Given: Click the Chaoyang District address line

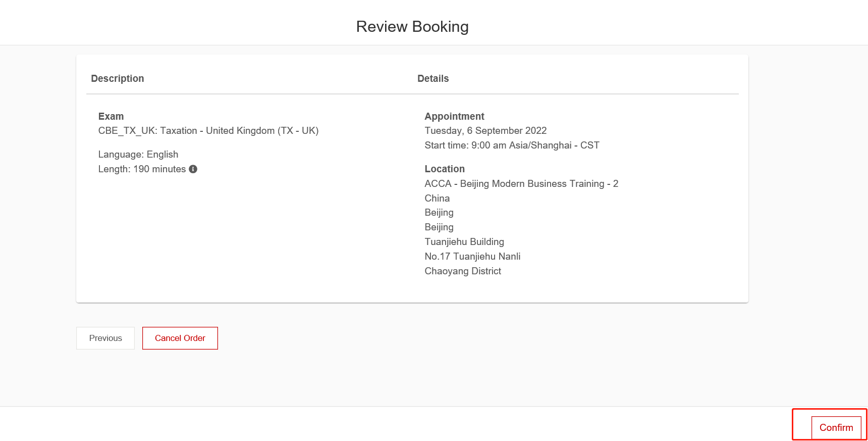Looking at the screenshot, I should [463, 271].
